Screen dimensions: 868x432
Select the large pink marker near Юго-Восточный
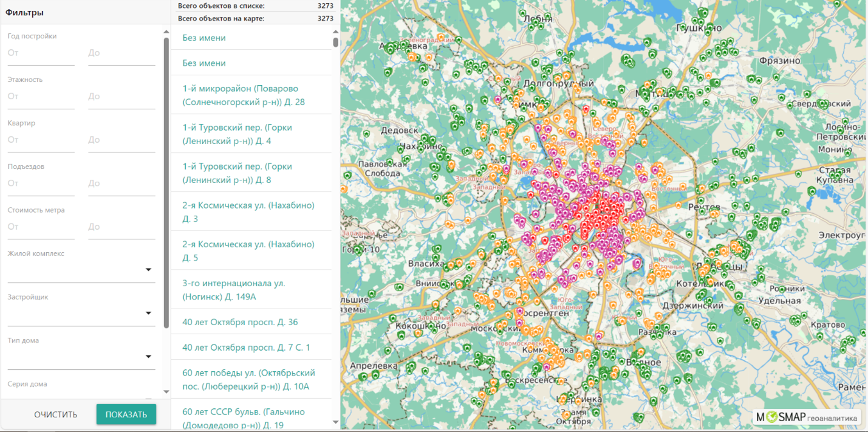click(637, 264)
